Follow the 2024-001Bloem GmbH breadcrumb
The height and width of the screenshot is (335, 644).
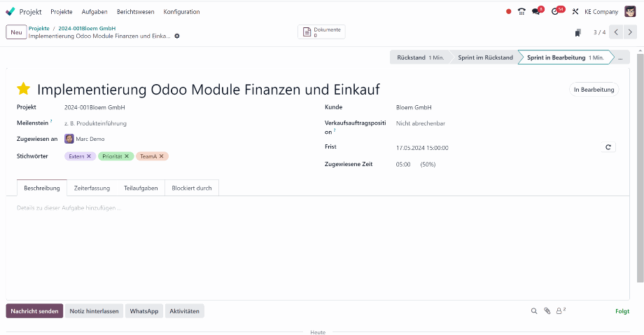[87, 28]
